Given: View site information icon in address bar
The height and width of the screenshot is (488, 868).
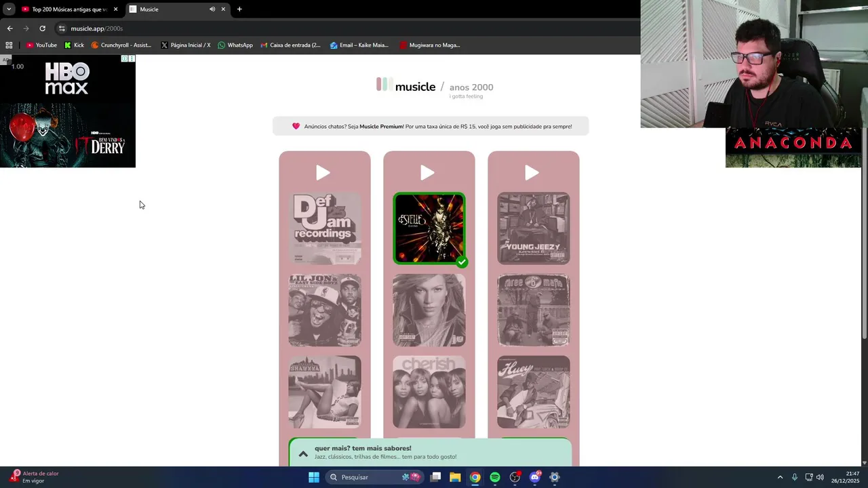Looking at the screenshot, I should point(62,28).
